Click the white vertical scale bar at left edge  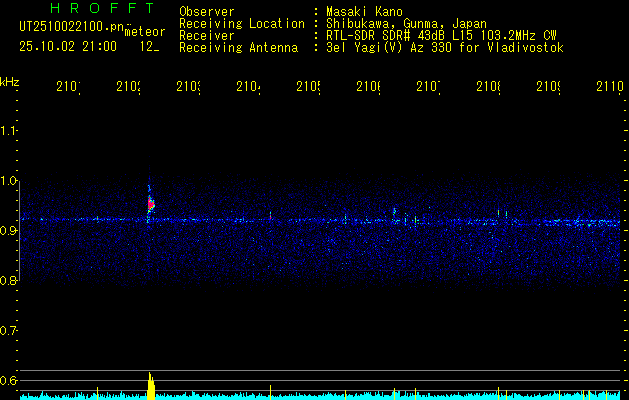coord(20,231)
